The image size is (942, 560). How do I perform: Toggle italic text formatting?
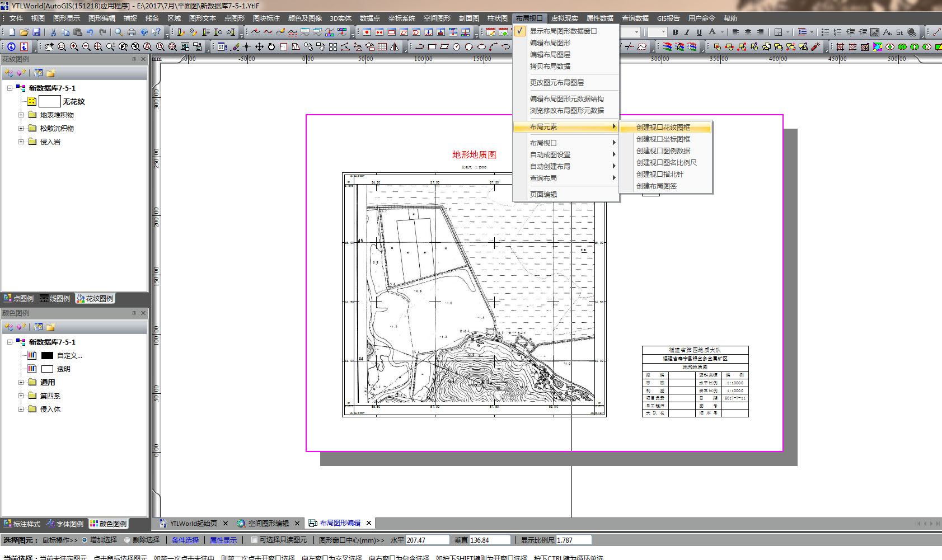(x=687, y=32)
